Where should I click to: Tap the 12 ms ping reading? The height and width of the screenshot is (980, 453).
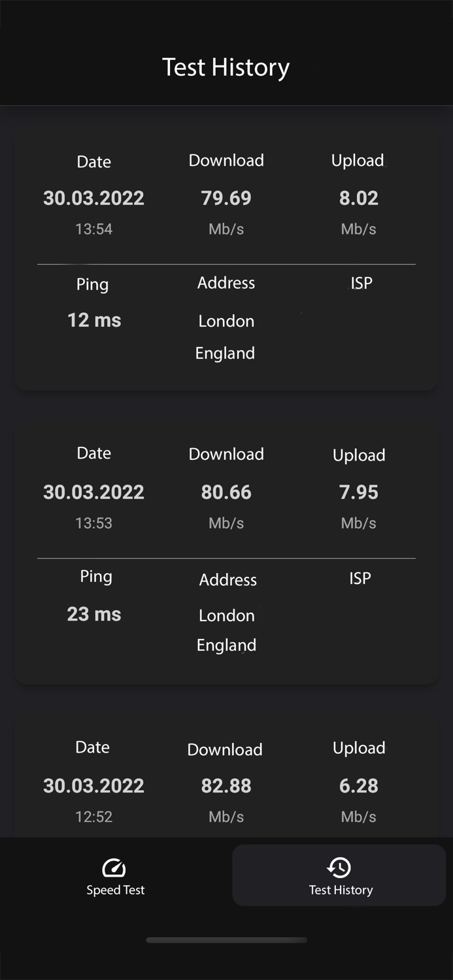[x=93, y=319]
